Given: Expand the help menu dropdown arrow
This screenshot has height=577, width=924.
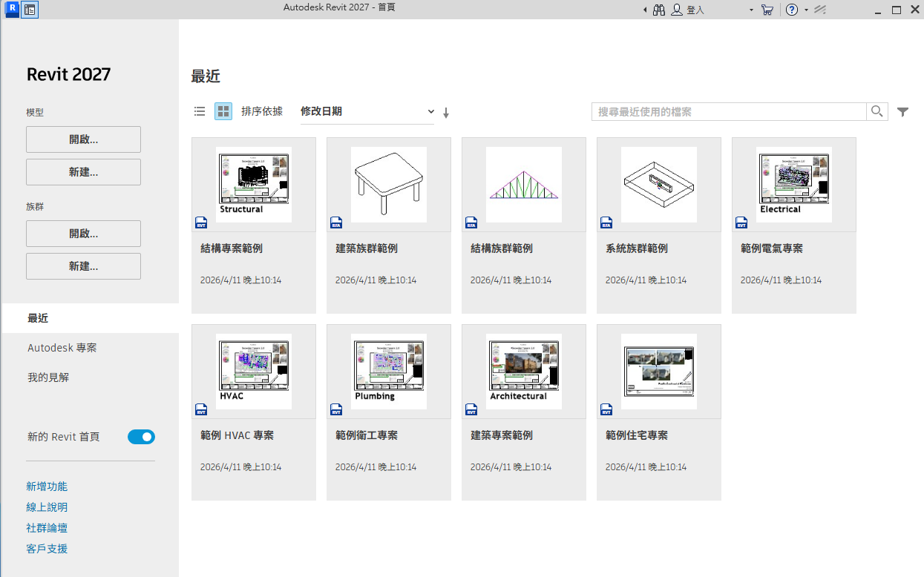Looking at the screenshot, I should (806, 10).
